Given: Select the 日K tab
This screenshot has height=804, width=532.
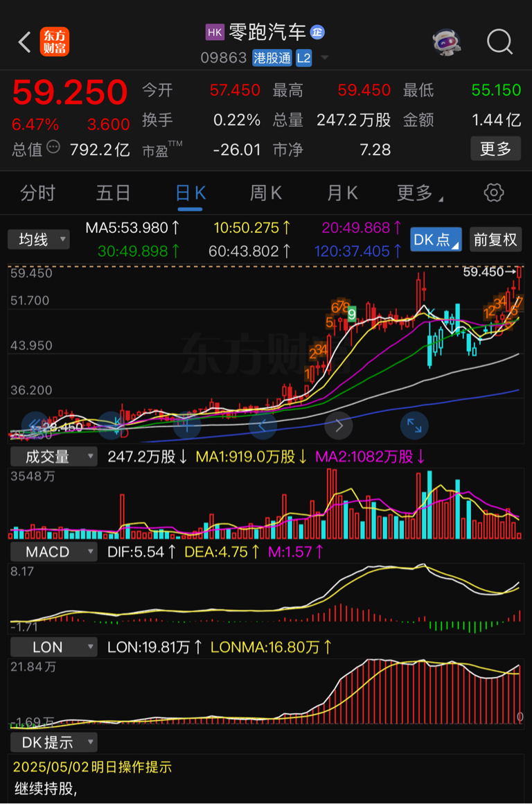Looking at the screenshot, I should point(190,193).
